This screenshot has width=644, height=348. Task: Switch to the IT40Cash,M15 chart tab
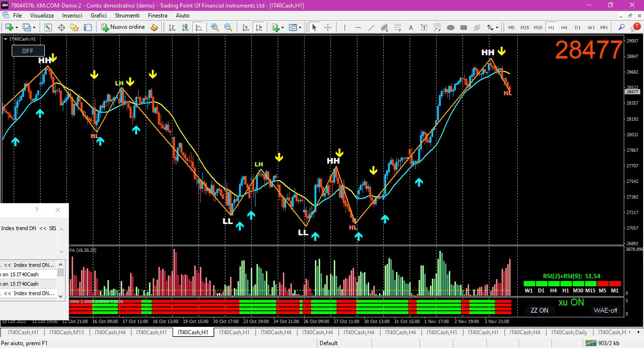pyautogui.click(x=67, y=332)
